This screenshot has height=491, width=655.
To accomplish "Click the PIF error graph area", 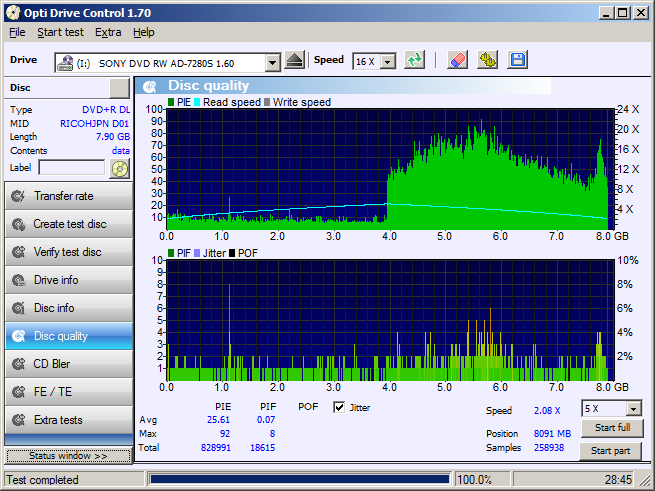I will click(390, 320).
